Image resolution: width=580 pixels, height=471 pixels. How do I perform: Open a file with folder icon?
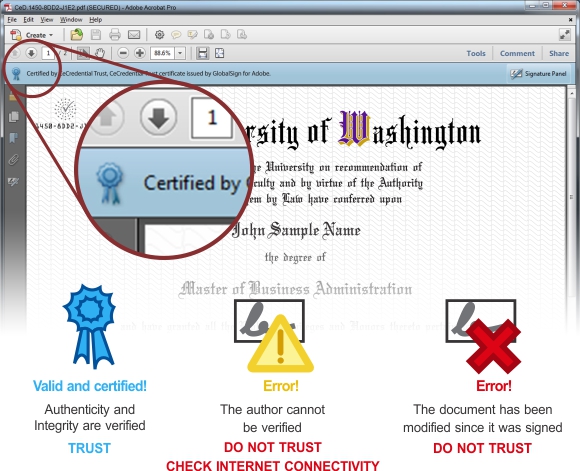pyautogui.click(x=77, y=35)
